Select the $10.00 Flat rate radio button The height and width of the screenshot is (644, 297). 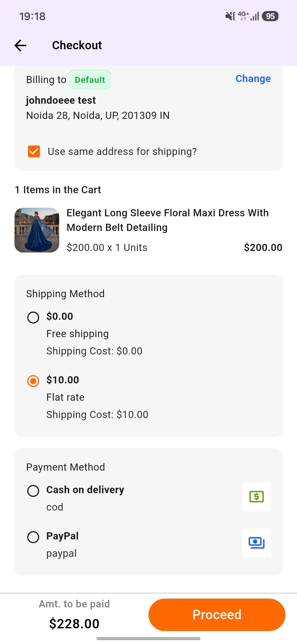pos(33,381)
